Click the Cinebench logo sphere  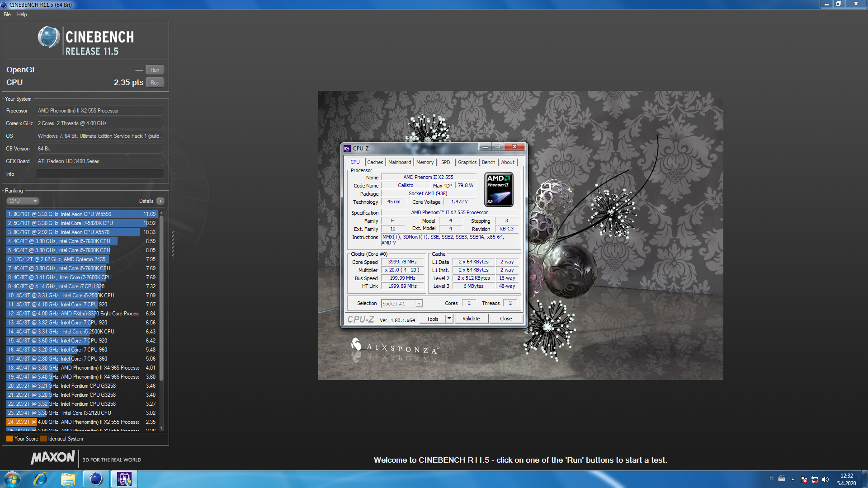click(48, 37)
